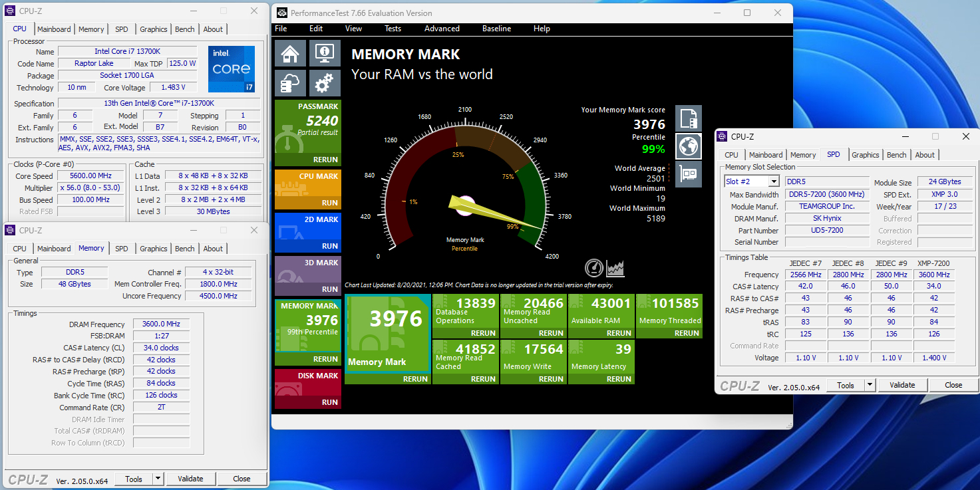Rerun the Memory Threaded test
Image resolution: width=980 pixels, height=490 pixels.
(x=687, y=333)
